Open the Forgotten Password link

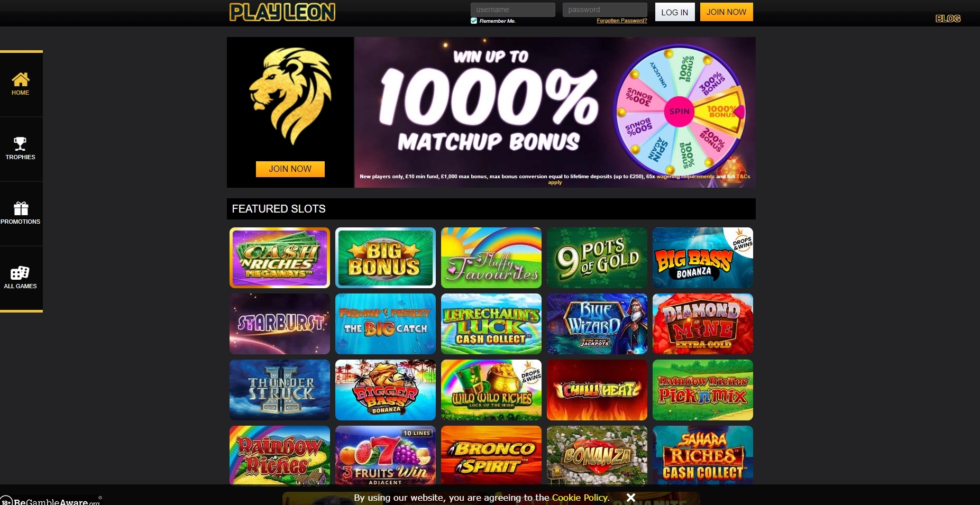622,21
